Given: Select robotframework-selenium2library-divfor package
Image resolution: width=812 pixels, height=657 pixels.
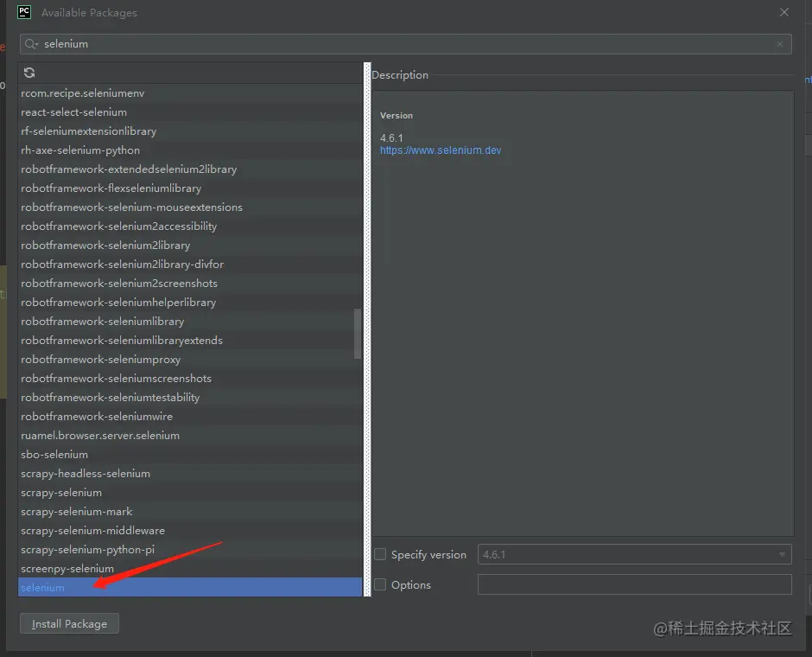Looking at the screenshot, I should click(190, 265).
